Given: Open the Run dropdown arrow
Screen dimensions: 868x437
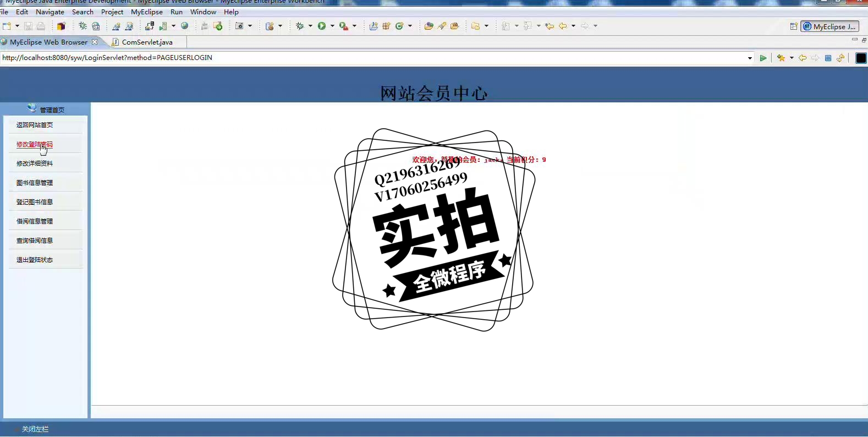Looking at the screenshot, I should point(332,26).
